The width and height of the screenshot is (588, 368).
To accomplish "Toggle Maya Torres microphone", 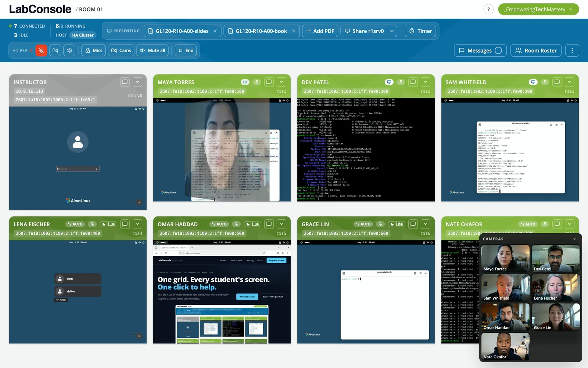I will tap(257, 82).
